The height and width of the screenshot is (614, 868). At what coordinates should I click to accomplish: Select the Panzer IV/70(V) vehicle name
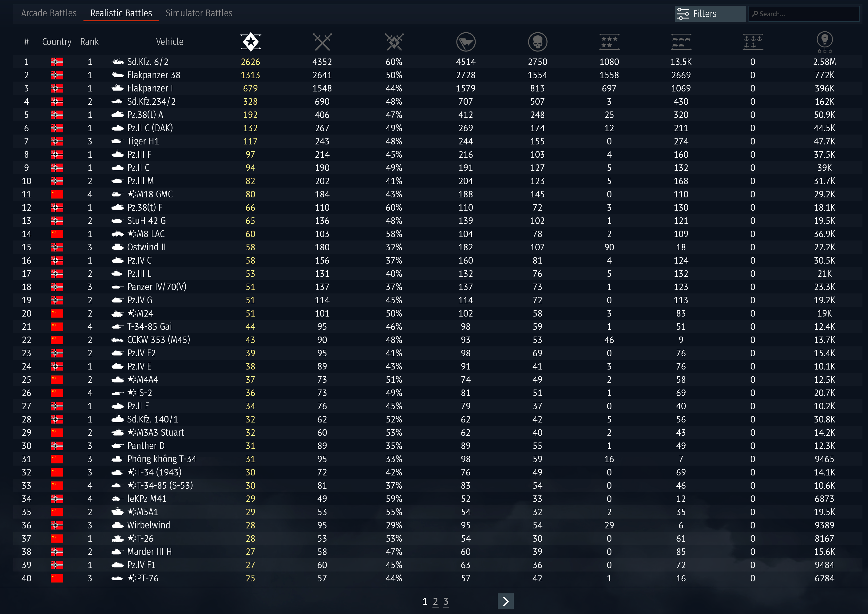157,287
